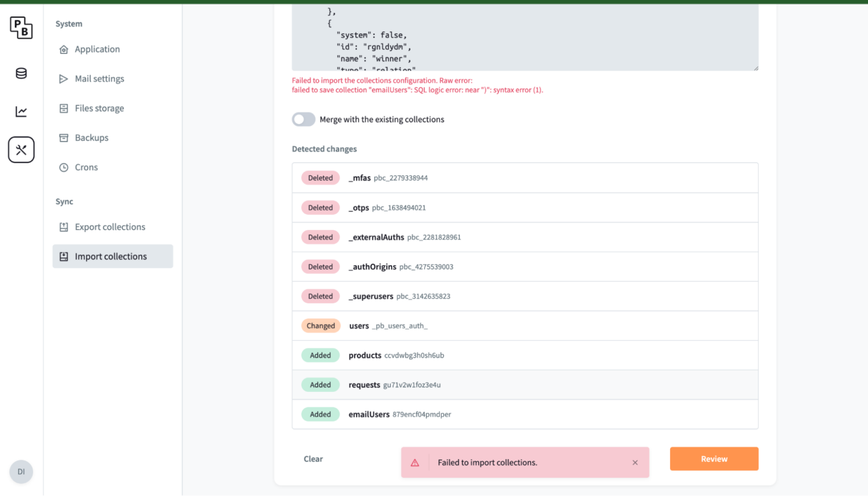Screen dimensions: 868x496
Task: Click the home icon beside Application
Action: [x=64, y=49]
